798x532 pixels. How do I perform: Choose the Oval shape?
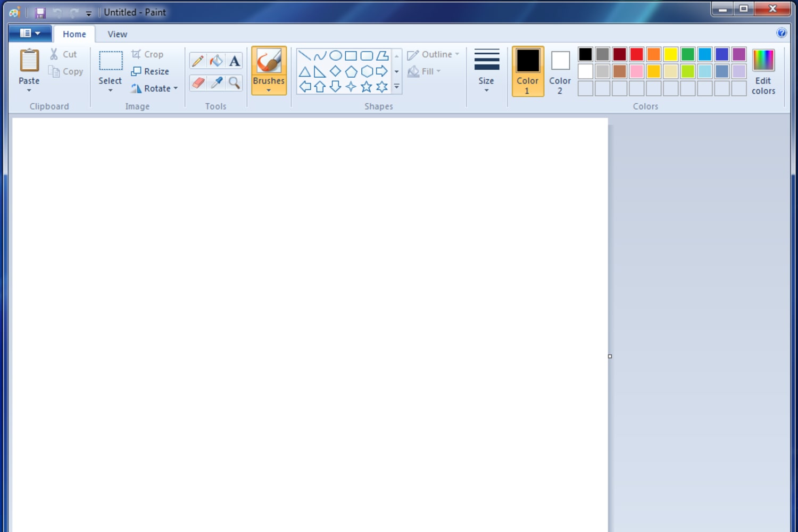[x=336, y=56]
